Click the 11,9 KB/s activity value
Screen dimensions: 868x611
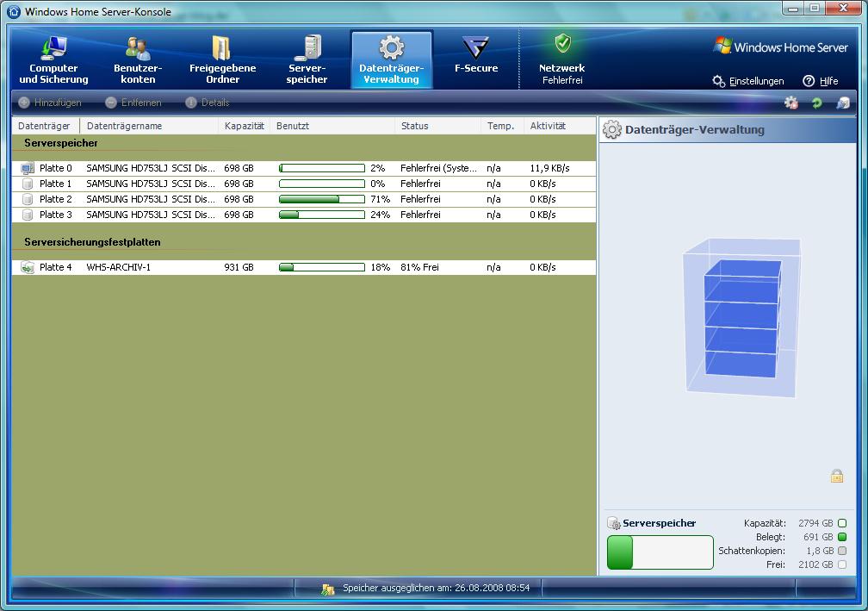pos(549,168)
